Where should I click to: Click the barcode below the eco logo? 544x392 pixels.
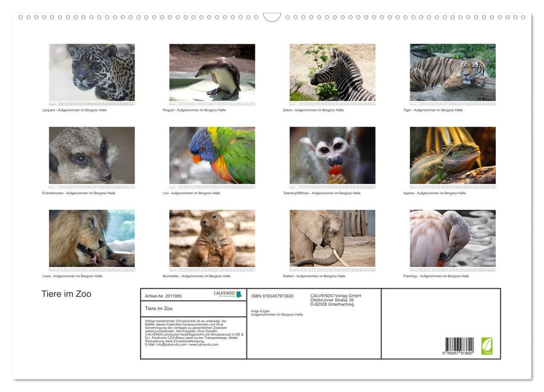pyautogui.click(x=459, y=343)
